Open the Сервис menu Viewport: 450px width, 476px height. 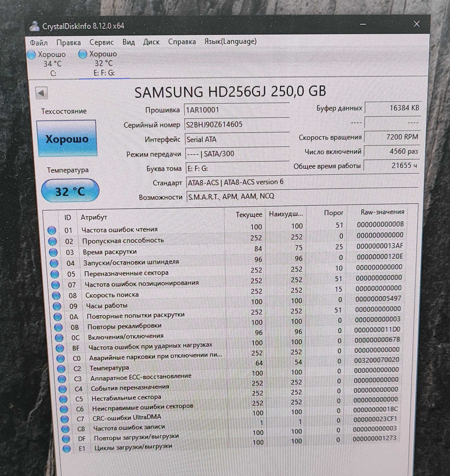pyautogui.click(x=101, y=42)
